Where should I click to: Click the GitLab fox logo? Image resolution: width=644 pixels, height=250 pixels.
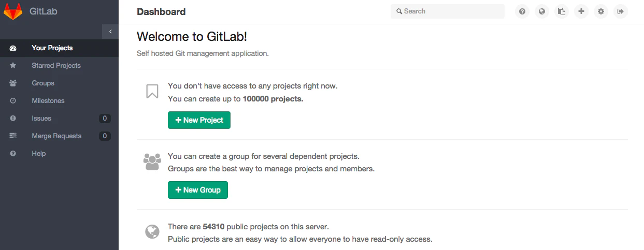(x=13, y=11)
